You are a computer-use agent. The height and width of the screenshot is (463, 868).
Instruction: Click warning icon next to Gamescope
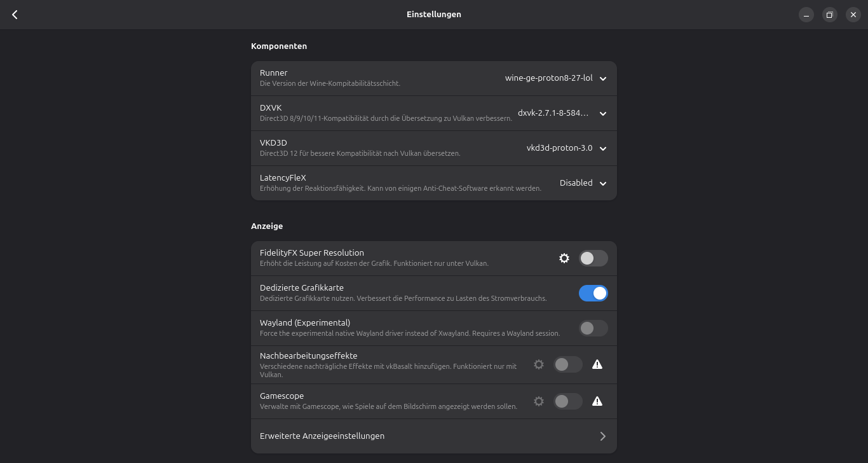click(597, 401)
